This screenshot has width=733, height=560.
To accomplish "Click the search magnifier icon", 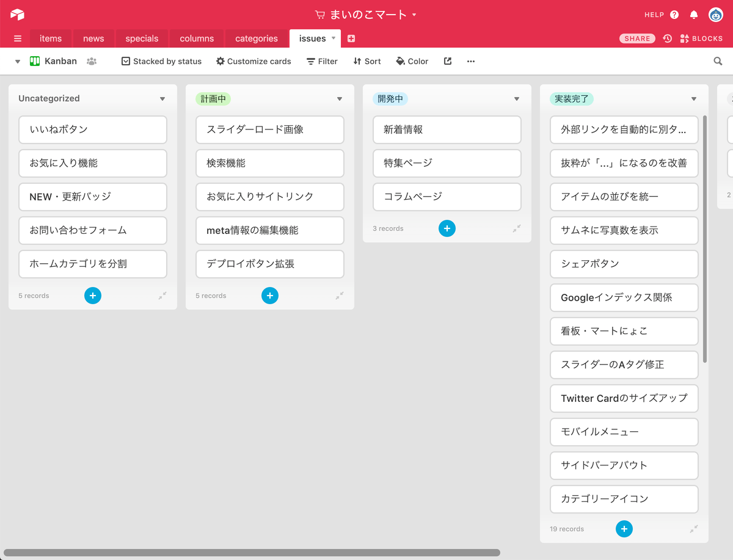I will 717,61.
